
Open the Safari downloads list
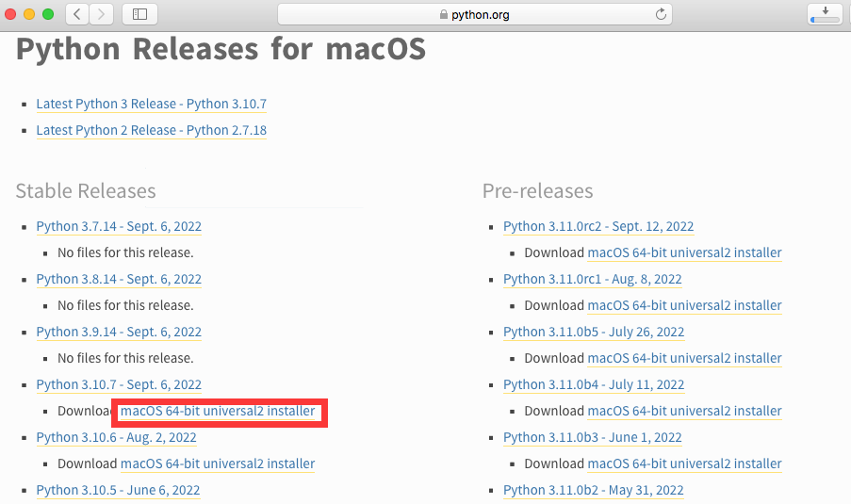(825, 14)
